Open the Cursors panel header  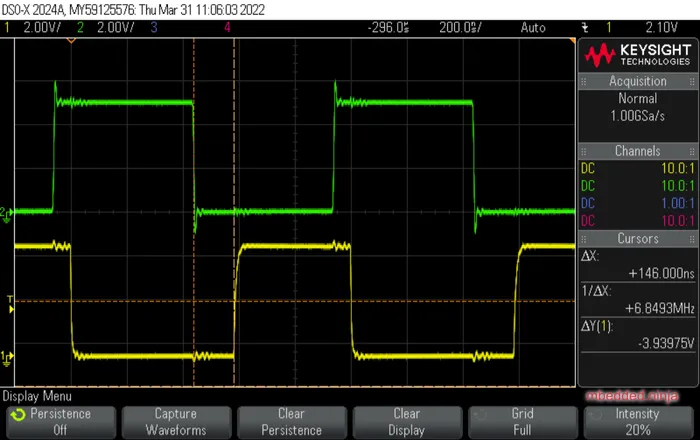pyautogui.click(x=637, y=239)
